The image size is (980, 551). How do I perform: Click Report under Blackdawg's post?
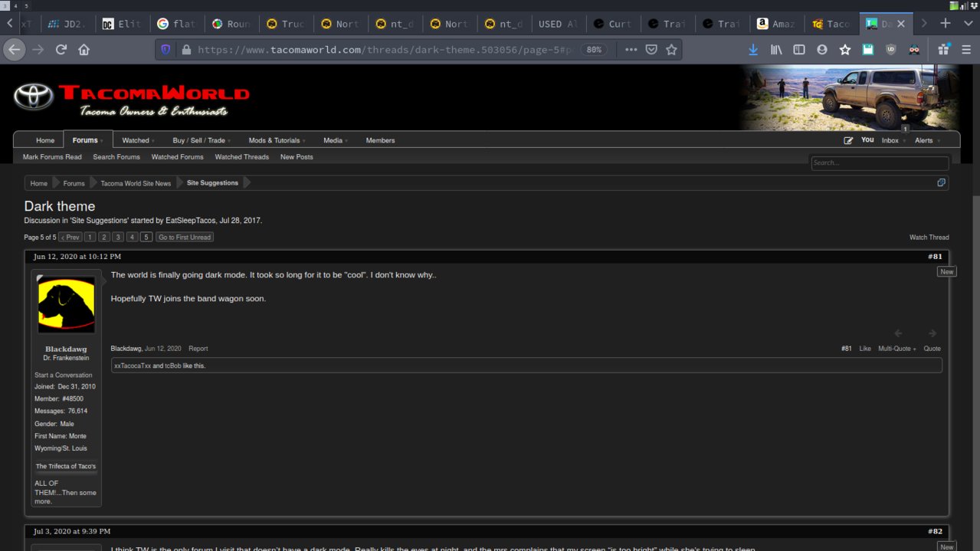pyautogui.click(x=198, y=349)
